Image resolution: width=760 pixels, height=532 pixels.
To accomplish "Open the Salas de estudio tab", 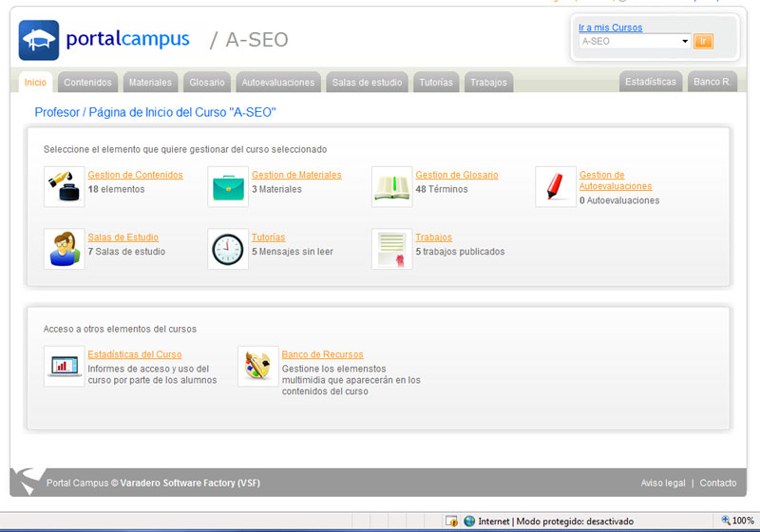I will coord(368,83).
